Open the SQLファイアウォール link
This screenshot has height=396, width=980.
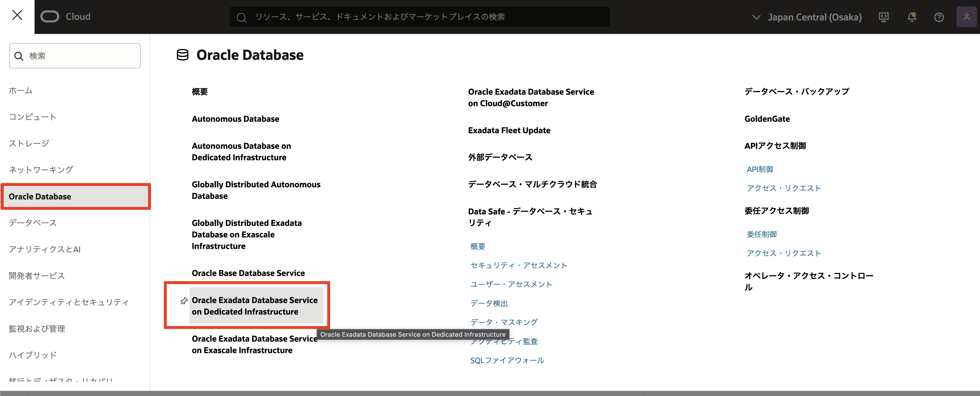[507, 360]
